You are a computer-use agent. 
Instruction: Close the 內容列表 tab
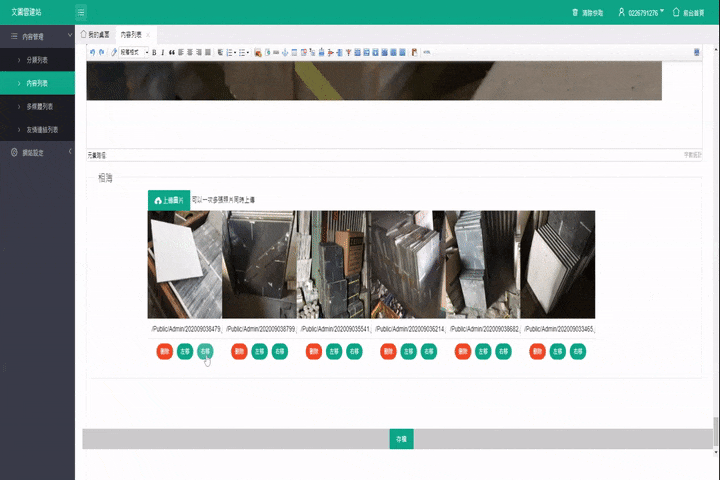tap(148, 35)
